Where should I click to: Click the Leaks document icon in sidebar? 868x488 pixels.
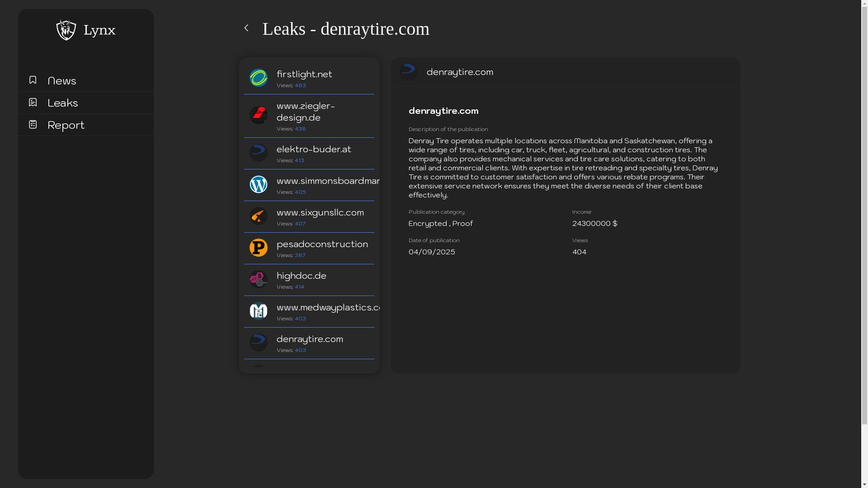tap(33, 102)
